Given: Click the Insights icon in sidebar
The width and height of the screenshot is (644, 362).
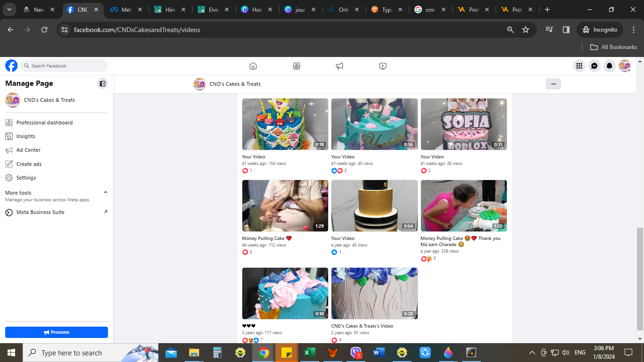Looking at the screenshot, I should click(8, 136).
